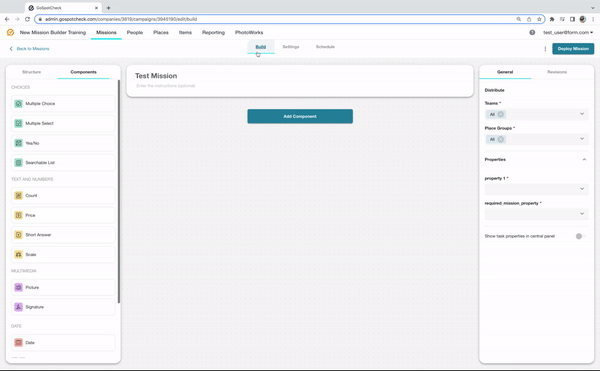This screenshot has width=600, height=371.
Task: Open the required_mission_property dropdown
Action: point(536,214)
